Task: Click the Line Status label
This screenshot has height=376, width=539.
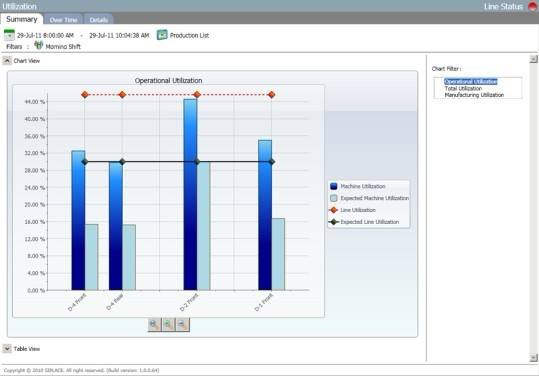Action: [x=503, y=7]
